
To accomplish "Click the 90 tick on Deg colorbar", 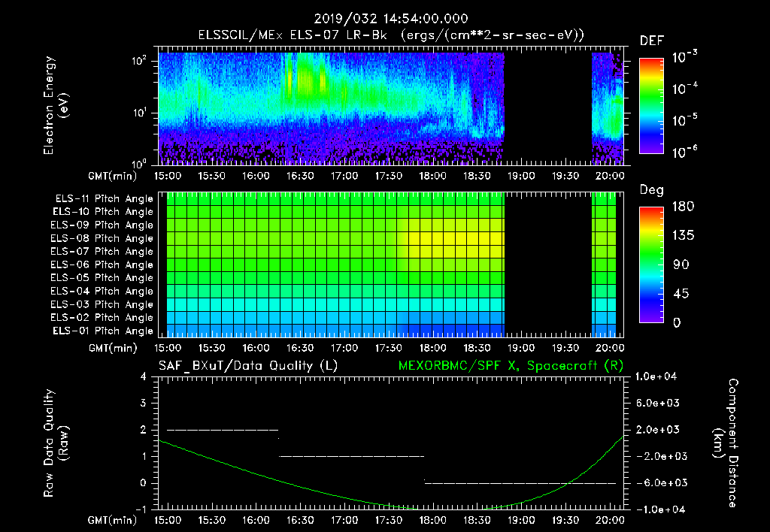I will [x=681, y=265].
